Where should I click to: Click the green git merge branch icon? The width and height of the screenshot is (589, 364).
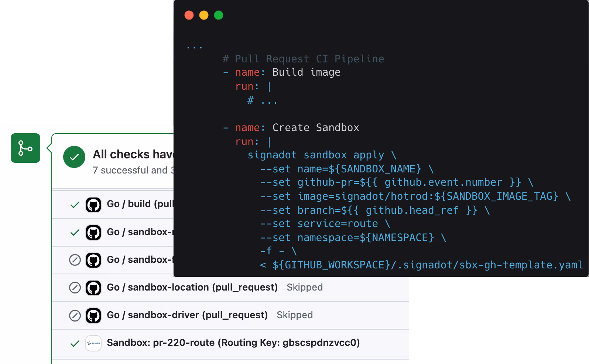(25, 148)
